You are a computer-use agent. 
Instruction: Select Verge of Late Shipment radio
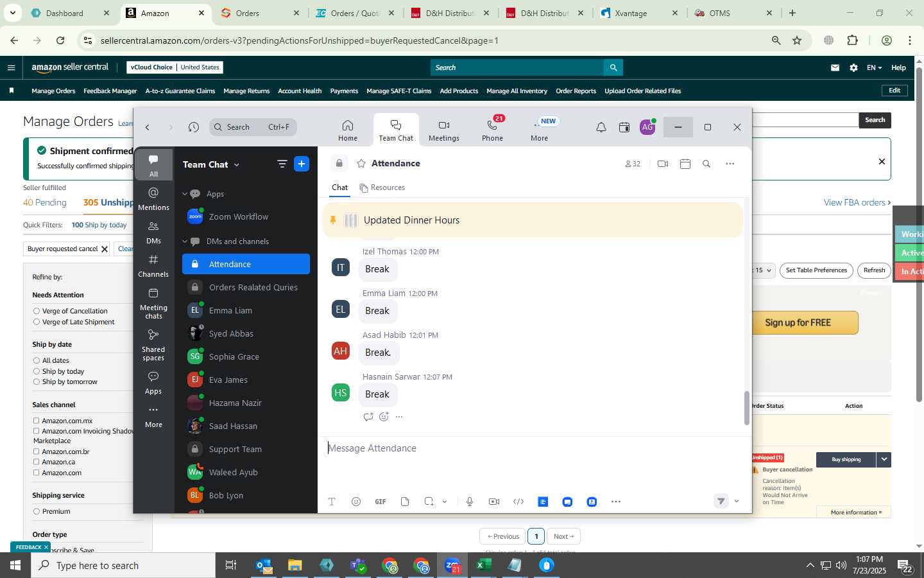pos(37,322)
